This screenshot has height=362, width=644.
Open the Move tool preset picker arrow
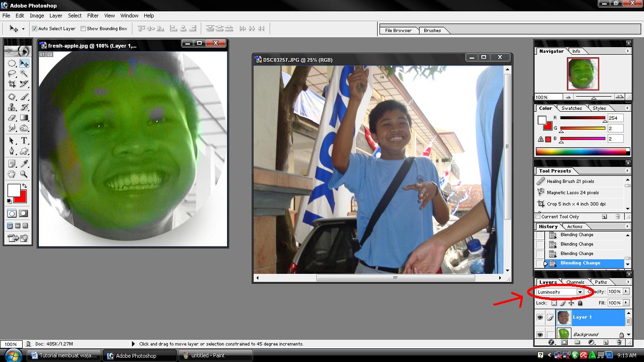click(x=23, y=29)
